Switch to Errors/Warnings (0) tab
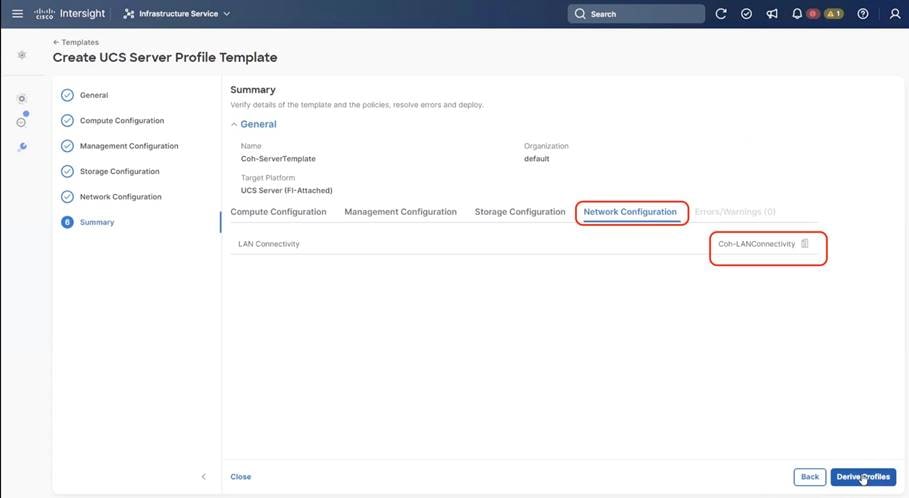The height and width of the screenshot is (498, 909). pos(735,212)
